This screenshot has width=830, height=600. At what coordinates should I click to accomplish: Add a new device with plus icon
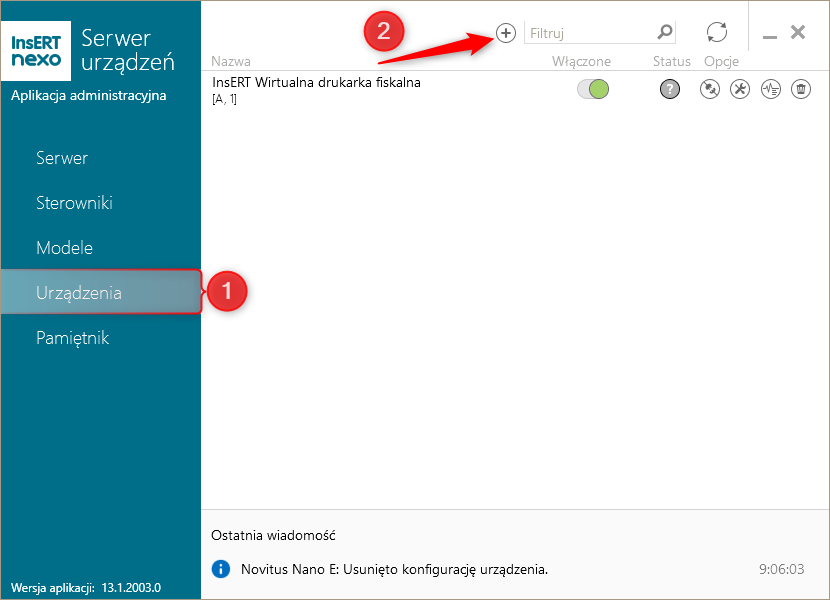click(506, 33)
